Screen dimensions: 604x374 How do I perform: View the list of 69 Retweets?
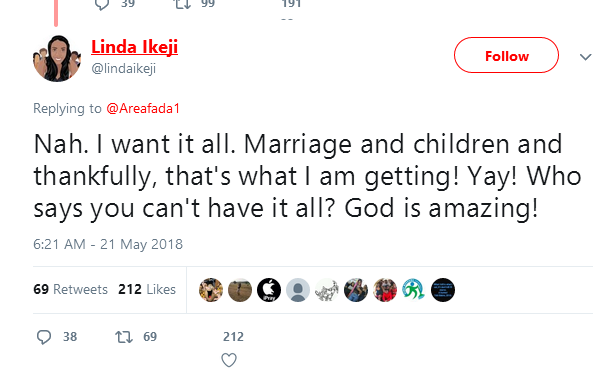(x=70, y=289)
